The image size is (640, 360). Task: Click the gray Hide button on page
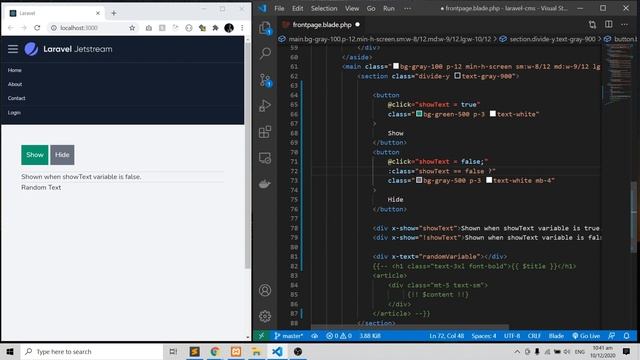point(62,155)
